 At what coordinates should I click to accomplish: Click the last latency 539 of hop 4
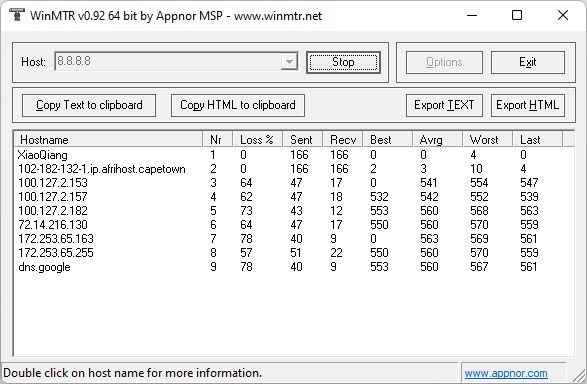tap(529, 197)
